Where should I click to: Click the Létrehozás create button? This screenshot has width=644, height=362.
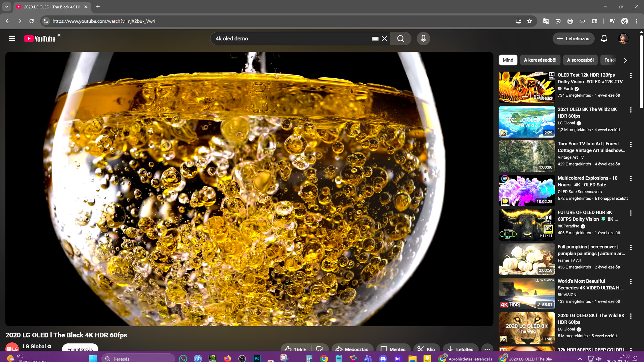click(573, 39)
